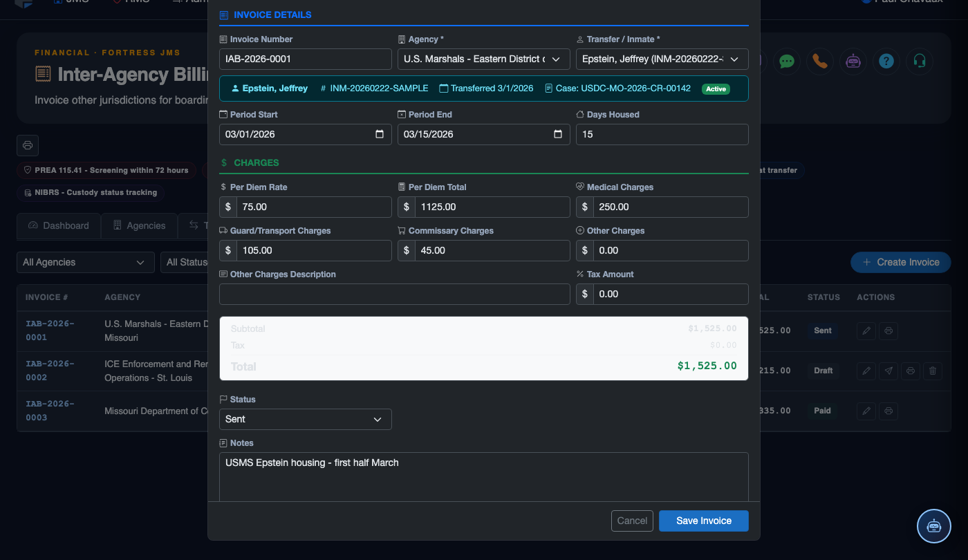Viewport: 968px width, 560px height.
Task: Open the green chat message icon
Action: 787,61
